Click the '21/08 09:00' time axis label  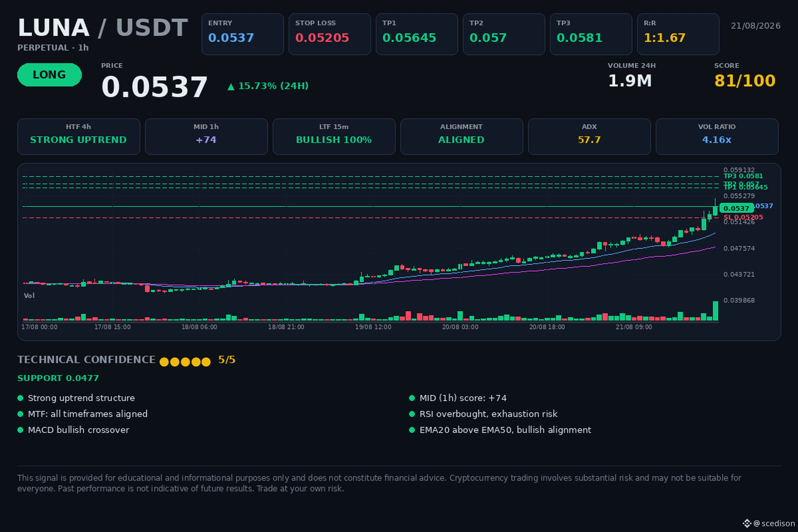(x=634, y=327)
